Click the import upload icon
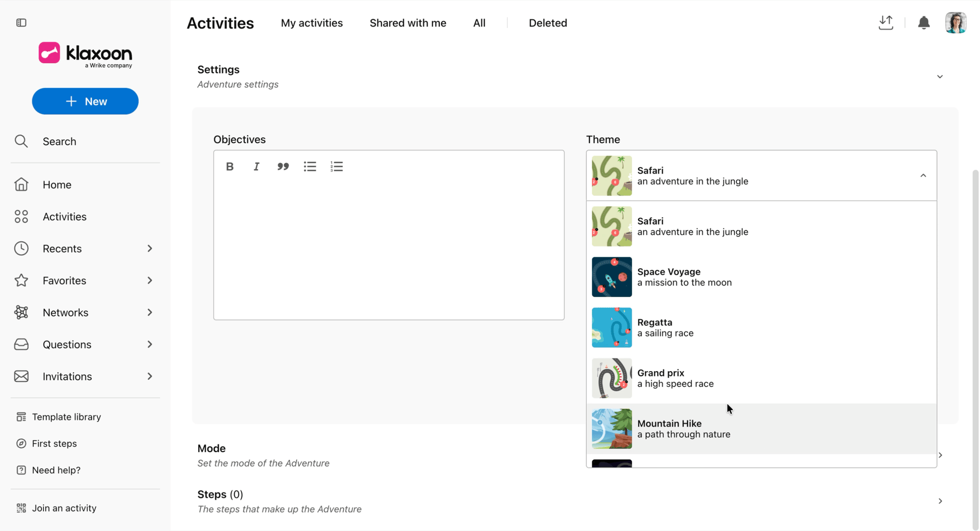 click(x=886, y=23)
